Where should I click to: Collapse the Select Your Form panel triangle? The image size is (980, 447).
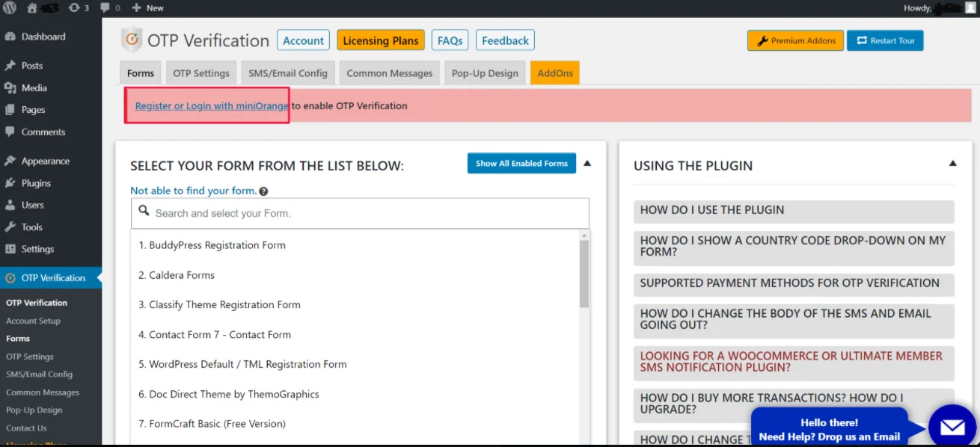[587, 163]
